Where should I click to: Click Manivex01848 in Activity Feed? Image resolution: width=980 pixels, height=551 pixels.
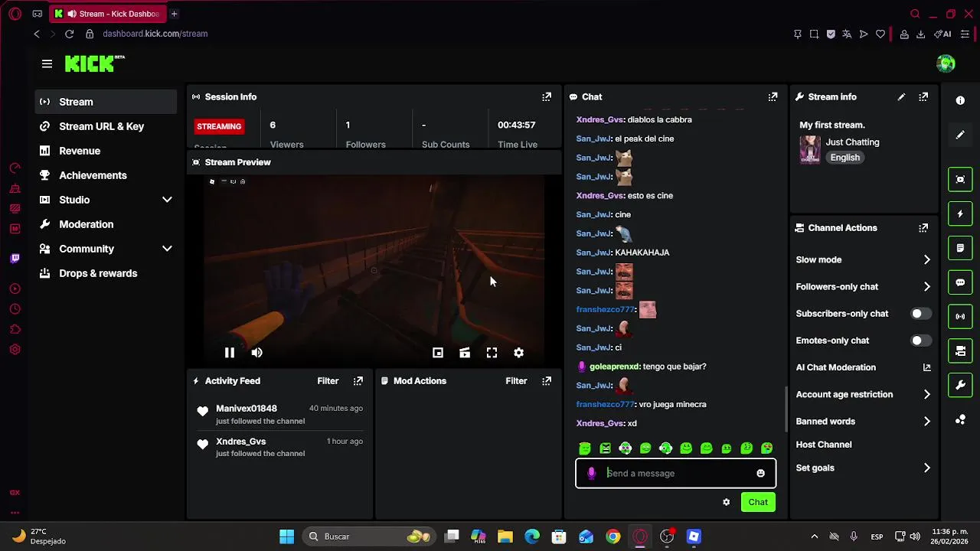pyautogui.click(x=247, y=409)
